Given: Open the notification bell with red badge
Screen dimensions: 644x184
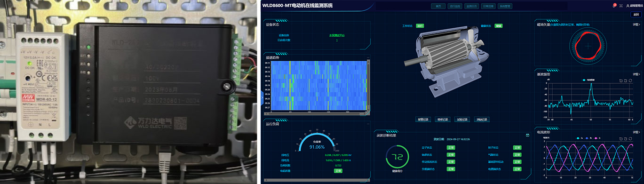Looking at the screenshot, I should (614, 6).
